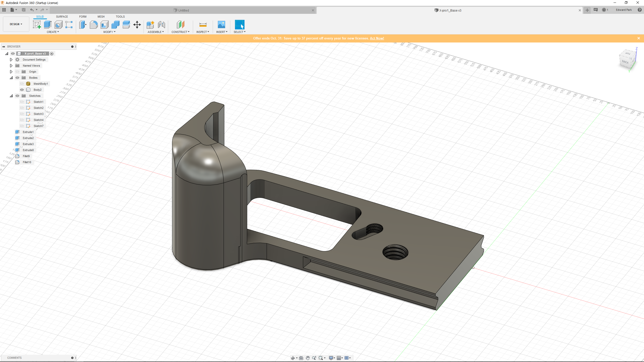
Task: Switch to the SURFACE tab
Action: coord(62,17)
